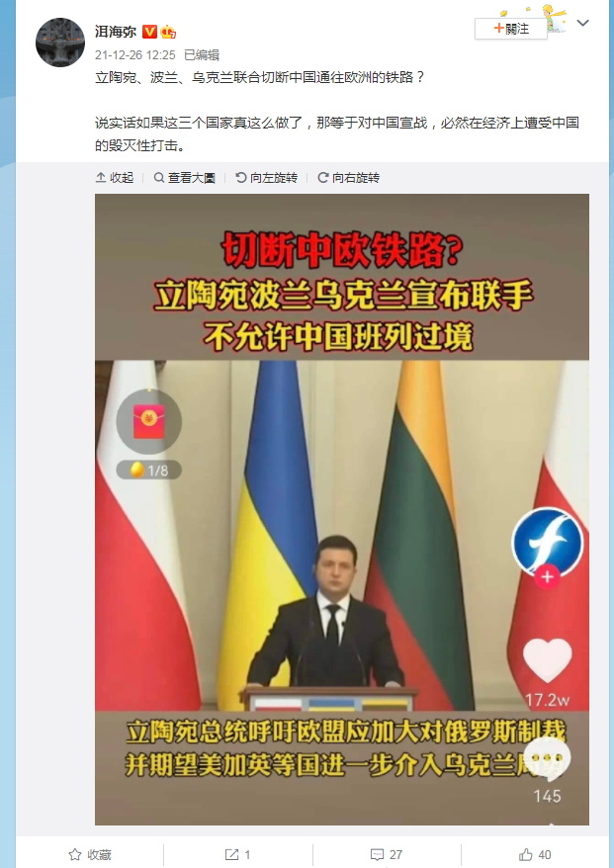The width and height of the screenshot is (614, 868).
Task: Click the red envelope icon in video
Action: coord(149,421)
